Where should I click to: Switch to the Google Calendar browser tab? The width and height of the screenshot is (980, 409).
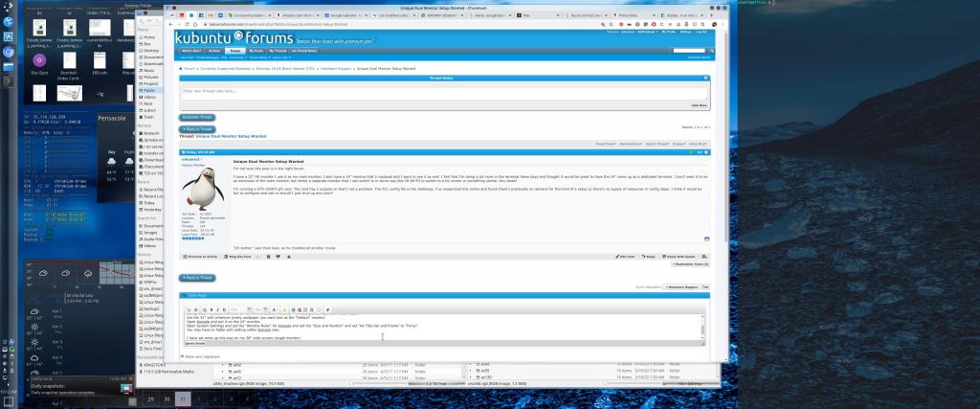tap(346, 15)
